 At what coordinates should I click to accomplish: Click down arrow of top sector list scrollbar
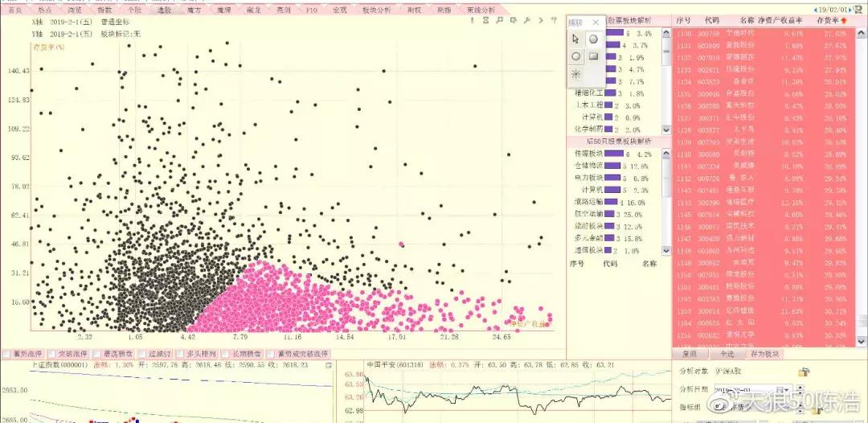coord(666,129)
